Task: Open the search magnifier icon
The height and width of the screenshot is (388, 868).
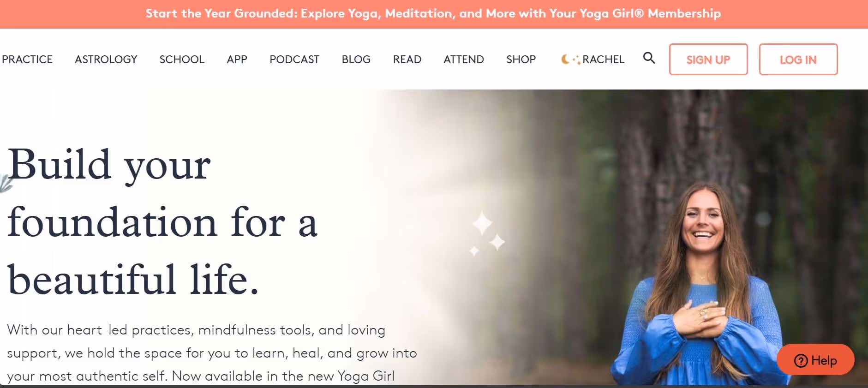Action: coord(649,58)
